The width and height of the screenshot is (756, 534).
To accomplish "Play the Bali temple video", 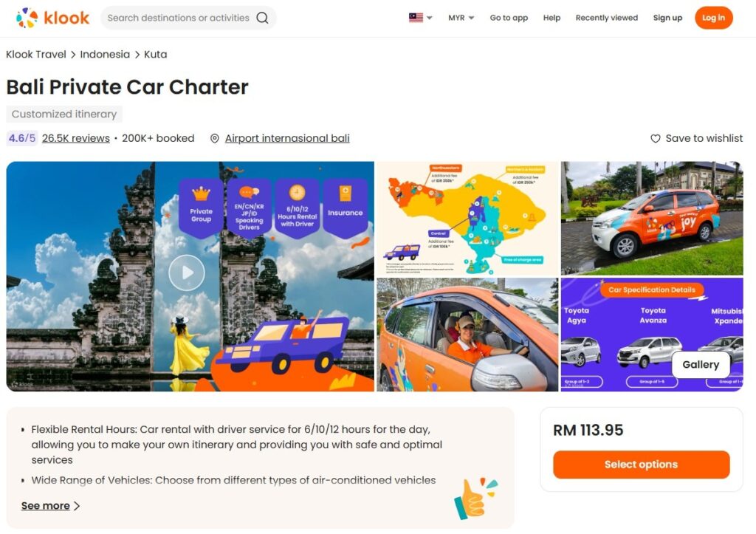I will (x=187, y=273).
